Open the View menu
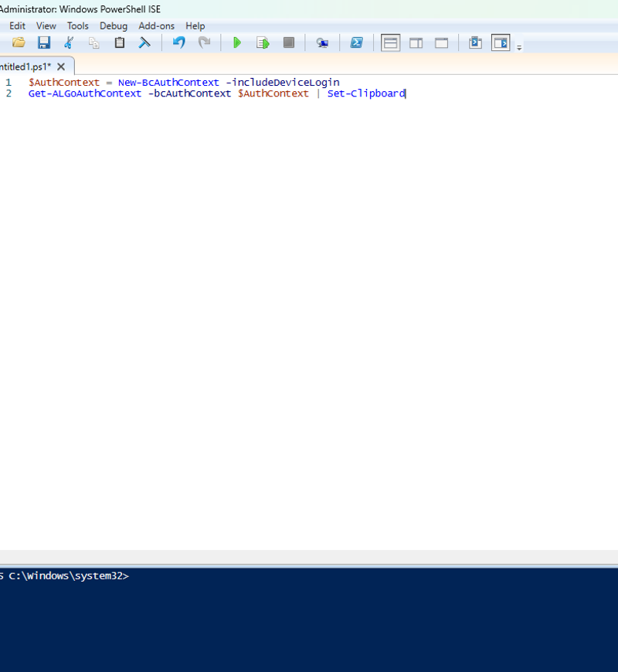 [46, 25]
